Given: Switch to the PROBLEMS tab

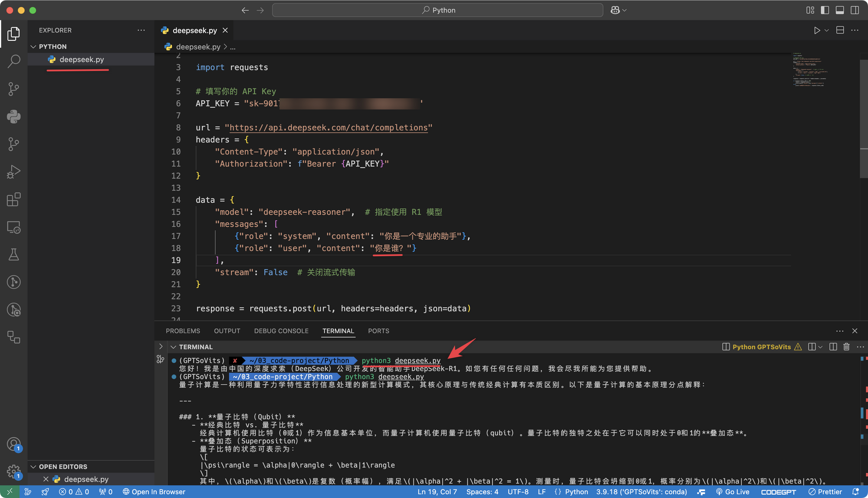Looking at the screenshot, I should coord(182,330).
